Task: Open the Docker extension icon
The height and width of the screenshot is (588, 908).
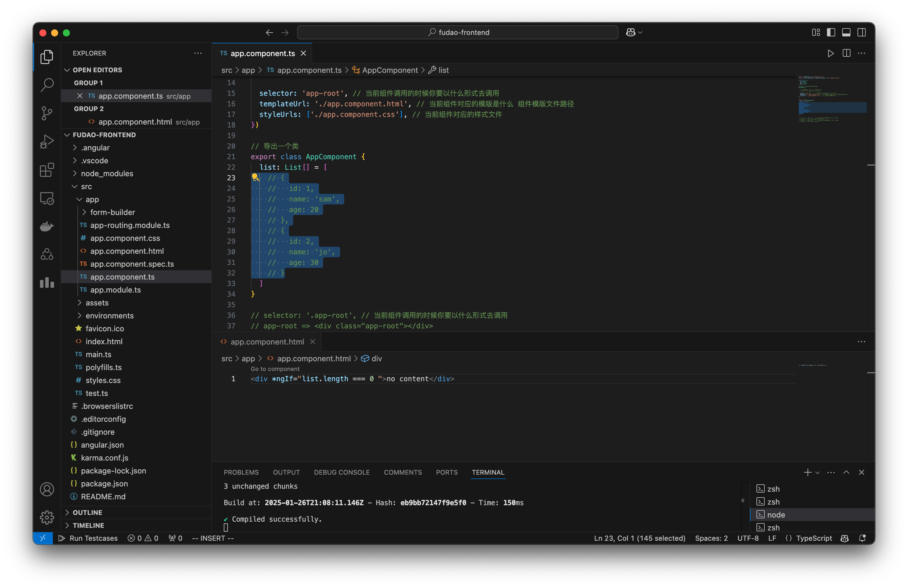Action: 46,226
